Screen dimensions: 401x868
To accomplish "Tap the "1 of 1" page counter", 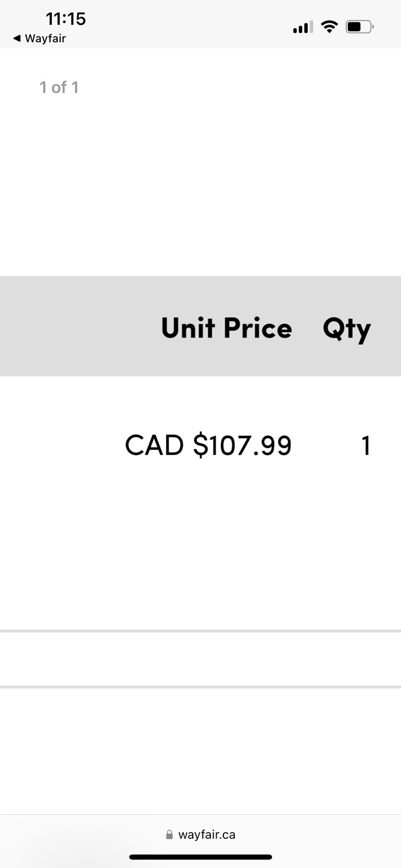I will coord(59,87).
